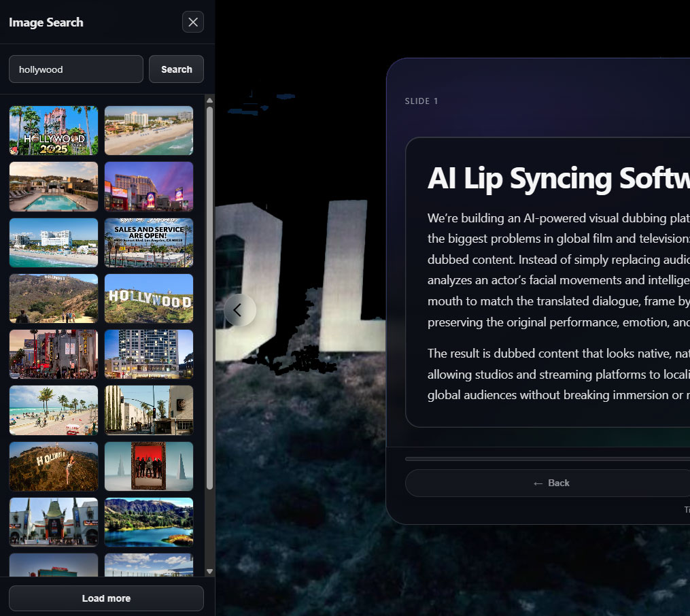Click the Load more button
This screenshot has height=616, width=690.
tap(106, 598)
